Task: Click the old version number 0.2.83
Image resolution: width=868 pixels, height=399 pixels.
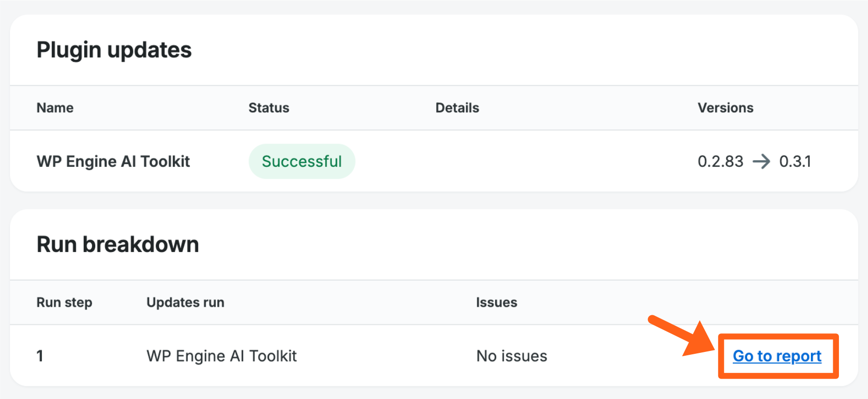Action: tap(720, 162)
